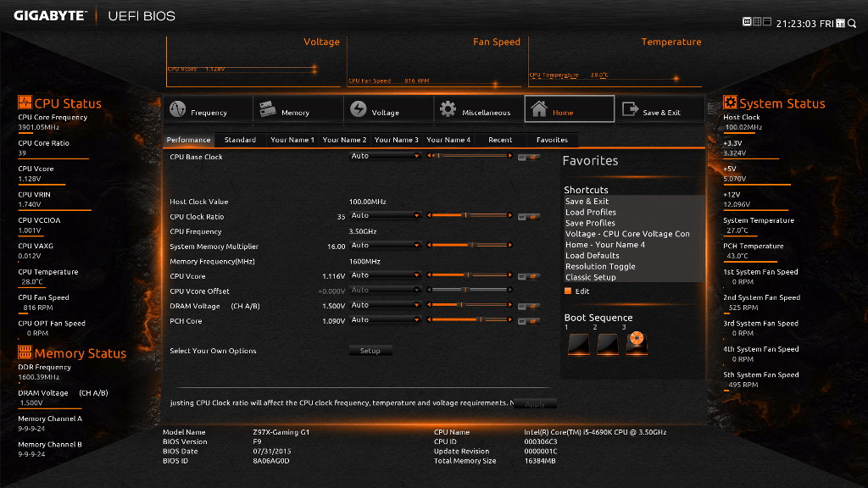Increase PCH Core with right arrow
The height and width of the screenshot is (488, 868).
coord(509,319)
